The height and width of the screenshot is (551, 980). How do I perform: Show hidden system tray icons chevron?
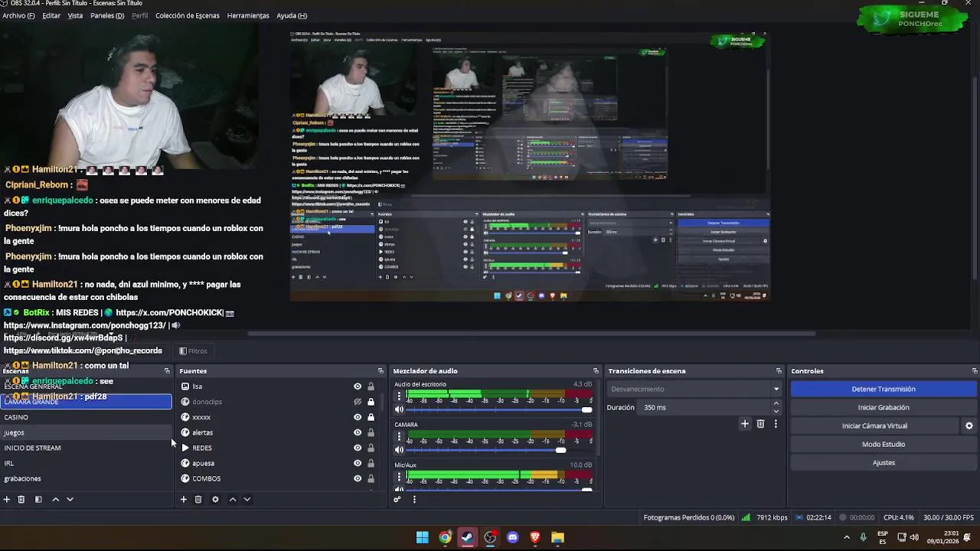[x=846, y=537]
